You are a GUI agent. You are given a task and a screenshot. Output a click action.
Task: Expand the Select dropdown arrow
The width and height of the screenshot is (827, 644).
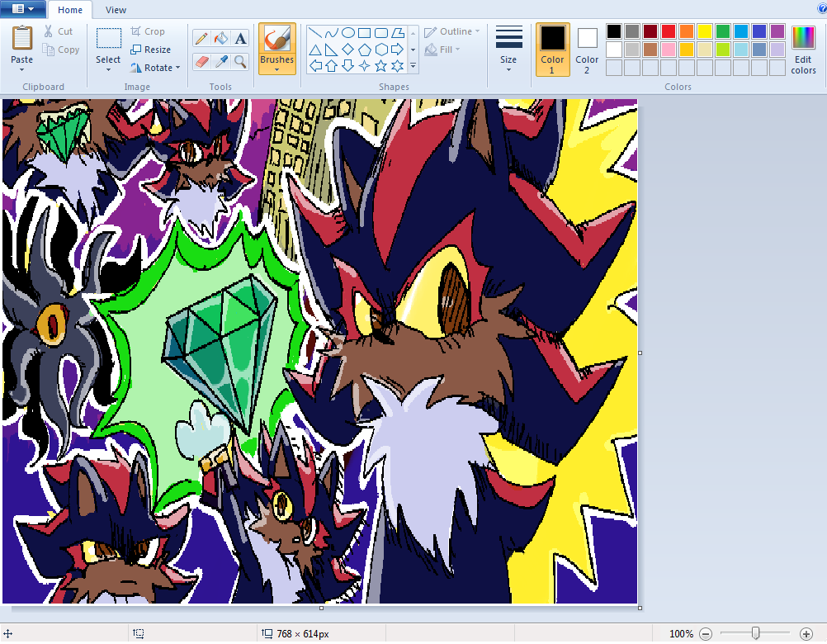pyautogui.click(x=108, y=69)
